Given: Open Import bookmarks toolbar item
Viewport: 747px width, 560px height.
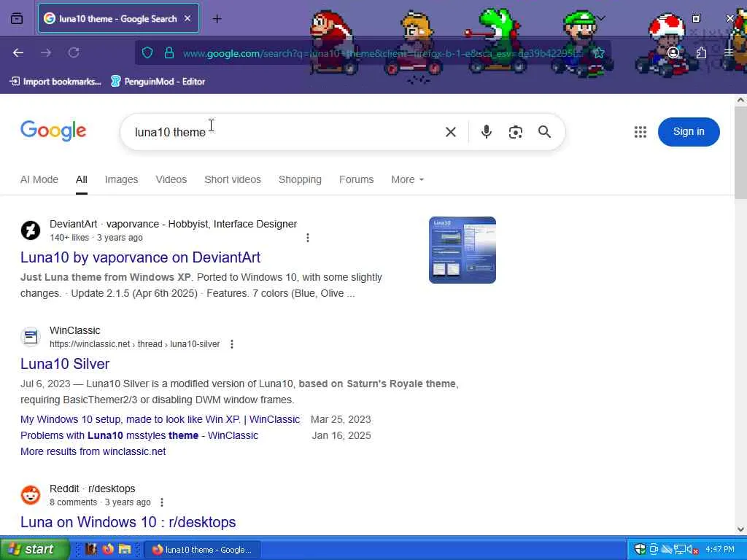Looking at the screenshot, I should coord(55,82).
